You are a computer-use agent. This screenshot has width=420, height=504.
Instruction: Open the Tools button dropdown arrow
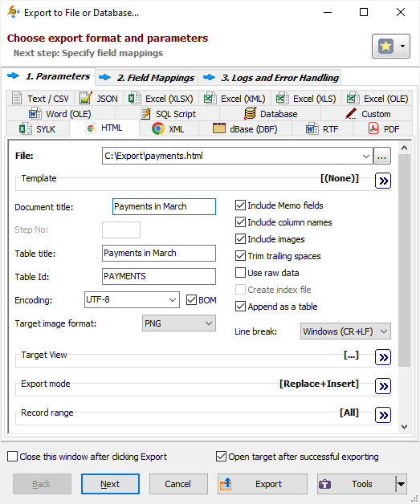click(401, 484)
